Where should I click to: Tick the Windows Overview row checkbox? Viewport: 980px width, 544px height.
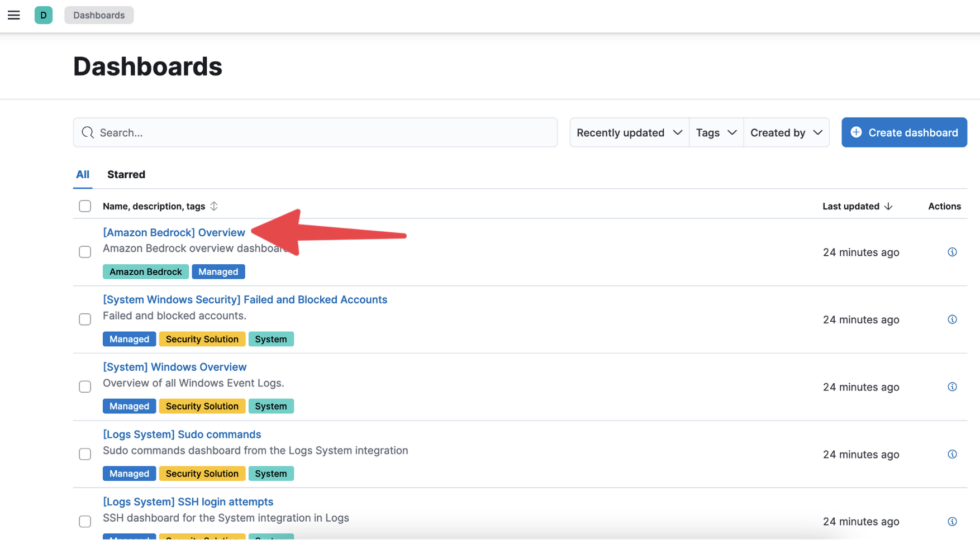pos(85,387)
